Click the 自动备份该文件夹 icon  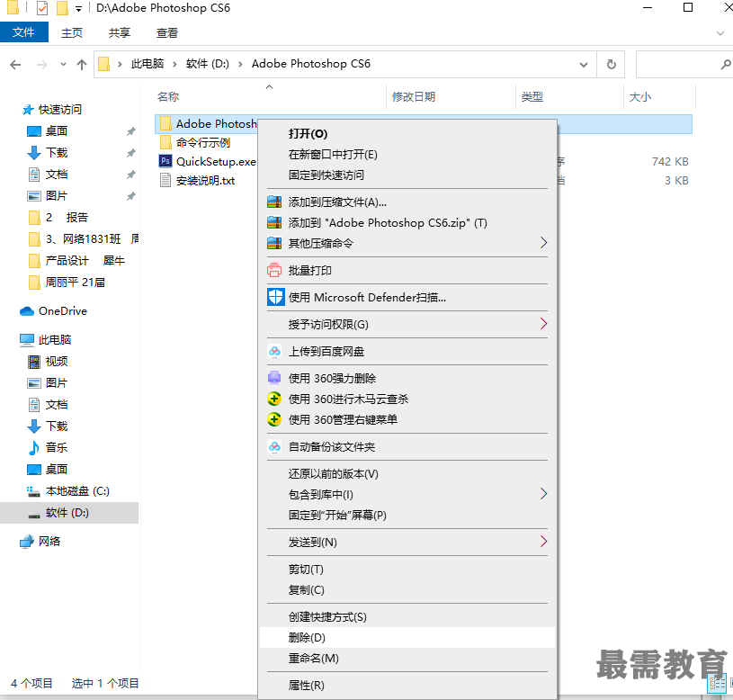tap(274, 446)
